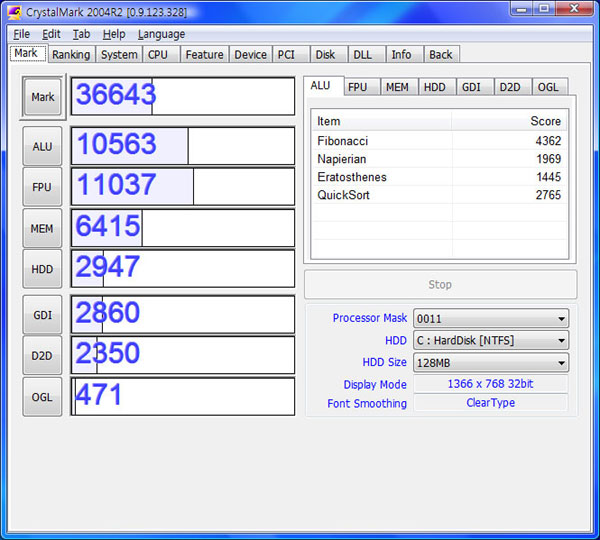Open the Help menu
The image size is (600, 540).
tap(114, 34)
